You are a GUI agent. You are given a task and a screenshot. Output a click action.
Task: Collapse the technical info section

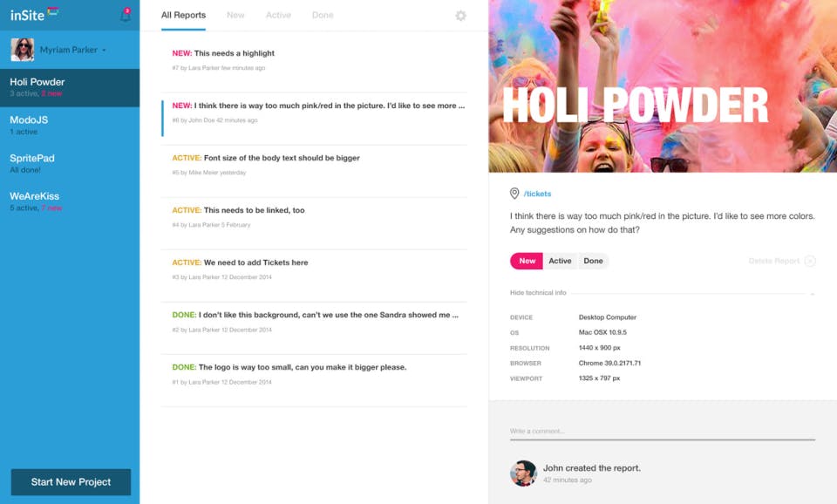pos(538,293)
